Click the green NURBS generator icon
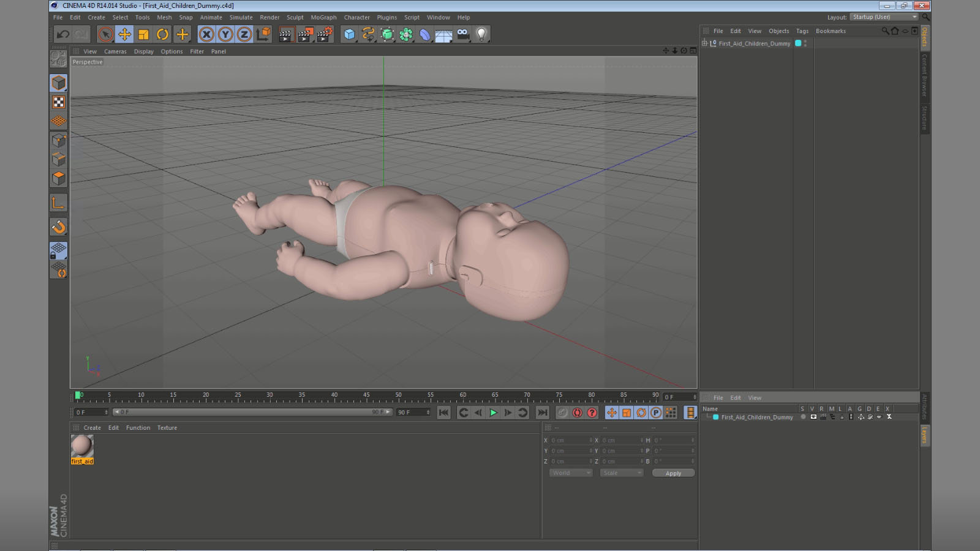Viewport: 980px width, 551px height. click(x=387, y=34)
